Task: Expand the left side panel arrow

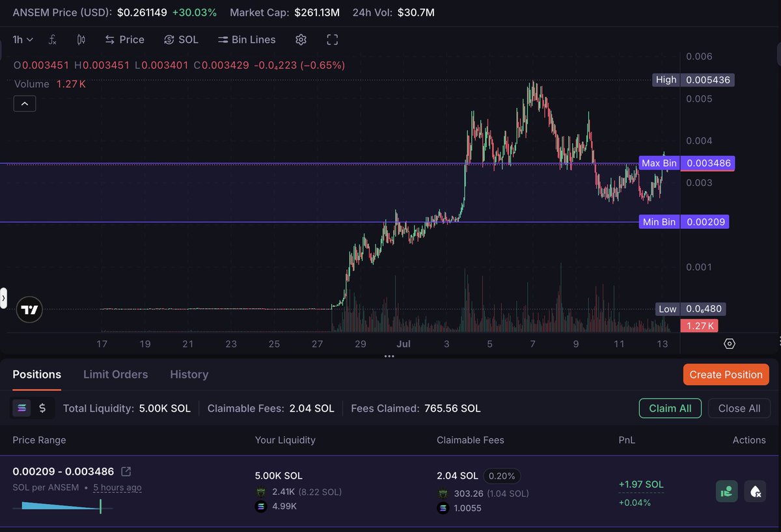Action: click(3, 298)
